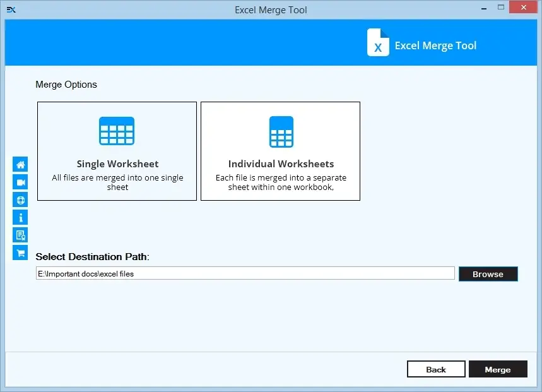Image resolution: width=542 pixels, height=392 pixels.
Task: Click the Browse button for destination path
Action: click(x=488, y=273)
